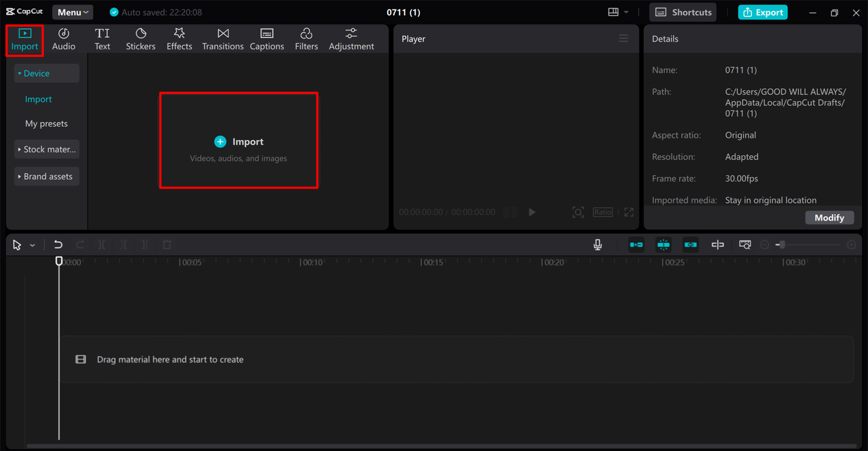The width and height of the screenshot is (868, 451).
Task: Click the Redo icon
Action: tap(80, 245)
